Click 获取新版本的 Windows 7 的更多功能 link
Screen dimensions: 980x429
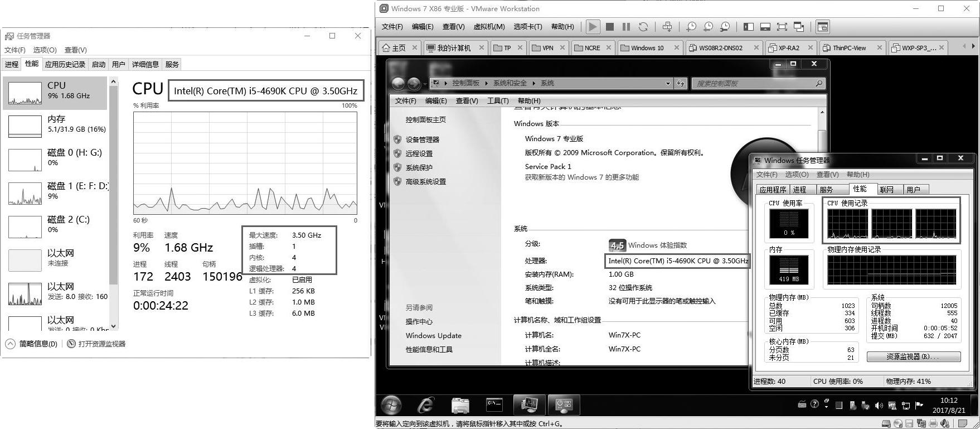[x=582, y=177]
